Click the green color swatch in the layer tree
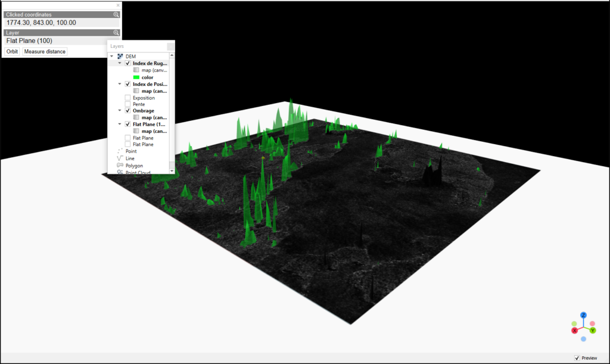This screenshot has width=610, height=364. (x=136, y=77)
